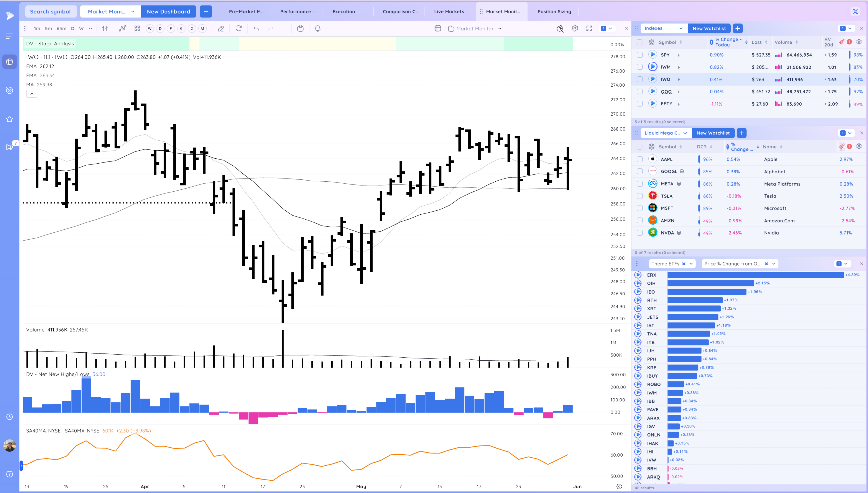Tick the checkbox for IWM row
868x493 pixels.
pos(639,67)
